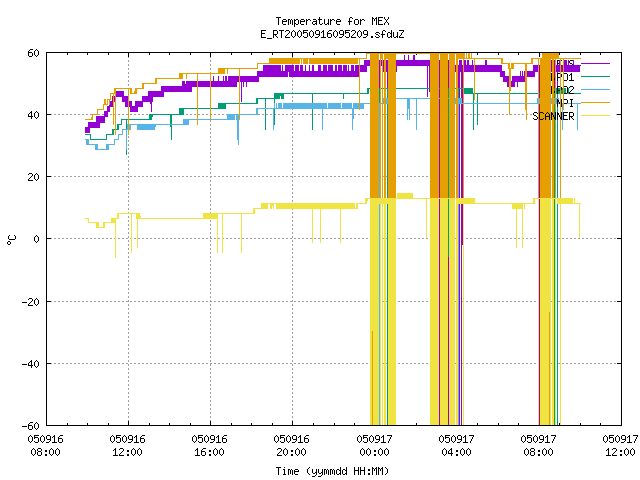
Task: Click the orange NPI legend line sample
Action: click(595, 102)
